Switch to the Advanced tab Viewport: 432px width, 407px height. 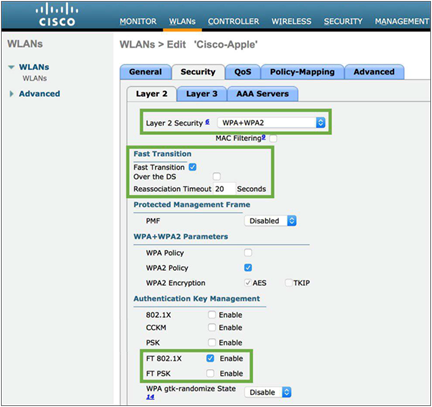point(374,72)
